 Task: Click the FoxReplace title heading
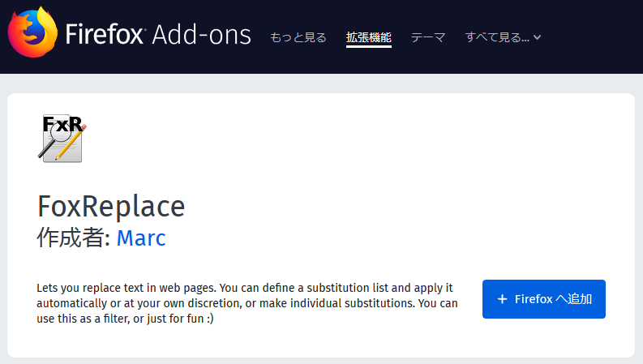tap(111, 206)
